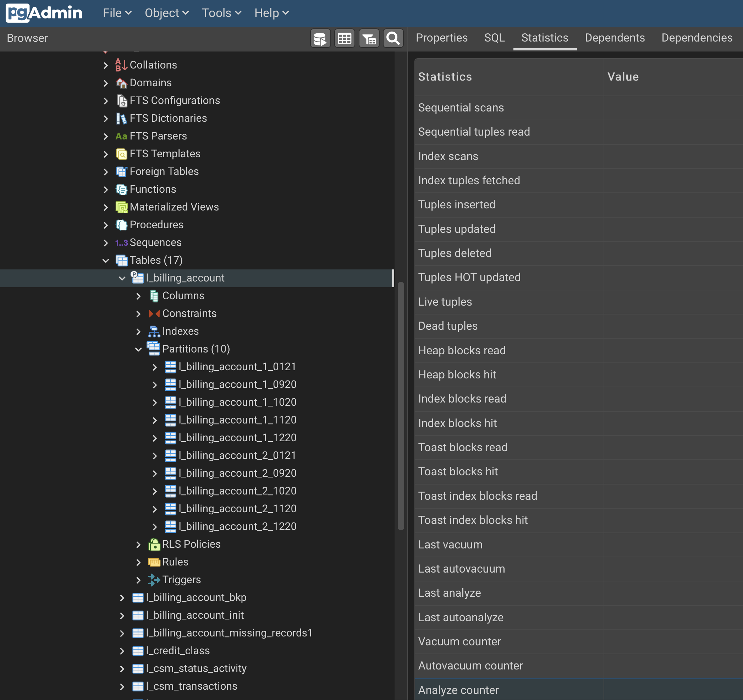This screenshot has height=700, width=743.
Task: Open the Search objects dialog
Action: point(393,38)
